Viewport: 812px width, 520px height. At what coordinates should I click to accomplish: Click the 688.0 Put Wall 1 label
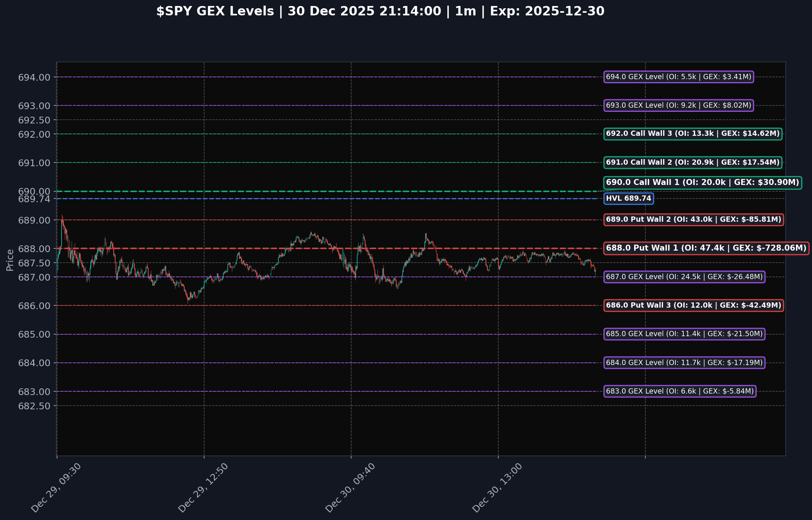706,248
